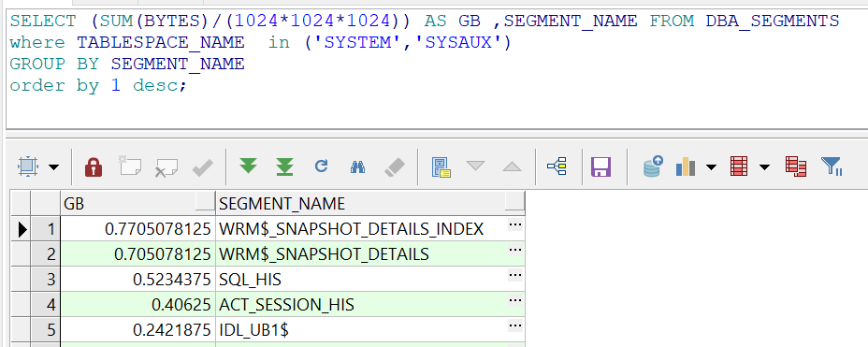Select row number 4 in the grid

tap(46, 305)
